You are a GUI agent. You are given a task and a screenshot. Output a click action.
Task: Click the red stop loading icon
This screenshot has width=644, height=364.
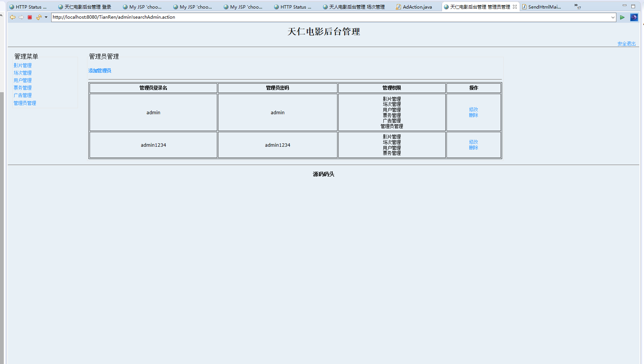click(30, 17)
